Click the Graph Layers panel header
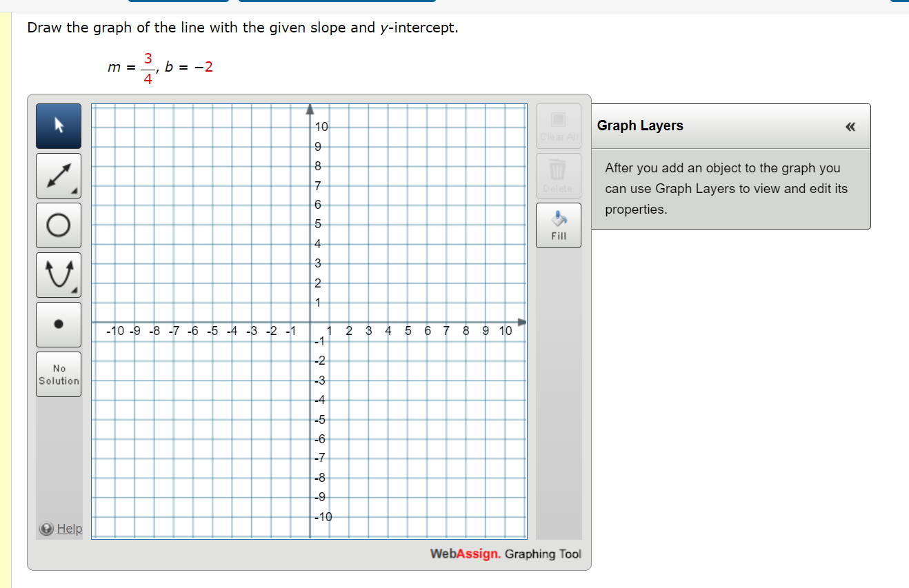 [640, 125]
